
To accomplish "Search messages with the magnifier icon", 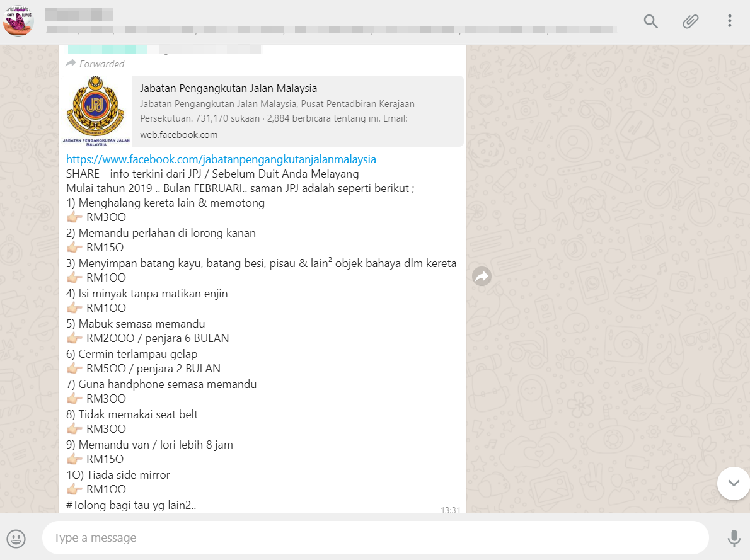I will click(650, 21).
